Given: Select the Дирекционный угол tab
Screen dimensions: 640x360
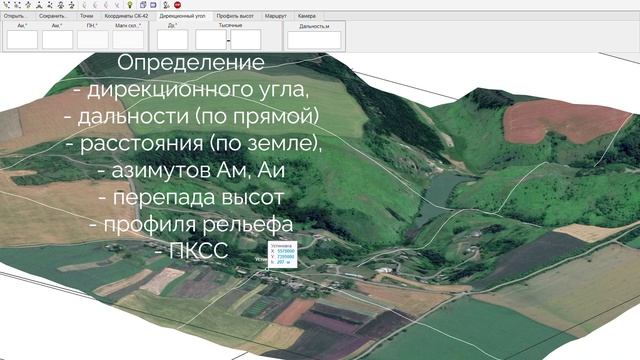Looking at the screenshot, I should [182, 16].
